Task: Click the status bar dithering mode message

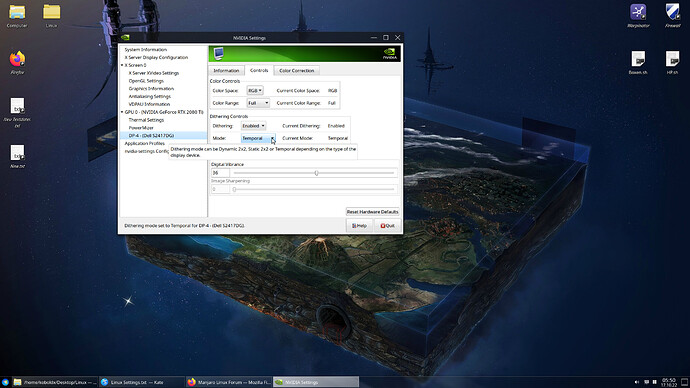Action: (x=184, y=226)
